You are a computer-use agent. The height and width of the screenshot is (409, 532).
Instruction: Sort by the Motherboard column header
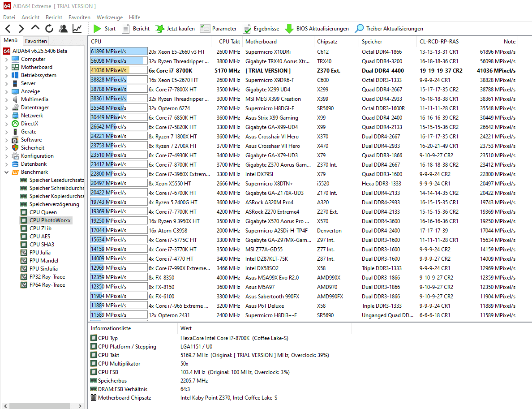[278, 41]
